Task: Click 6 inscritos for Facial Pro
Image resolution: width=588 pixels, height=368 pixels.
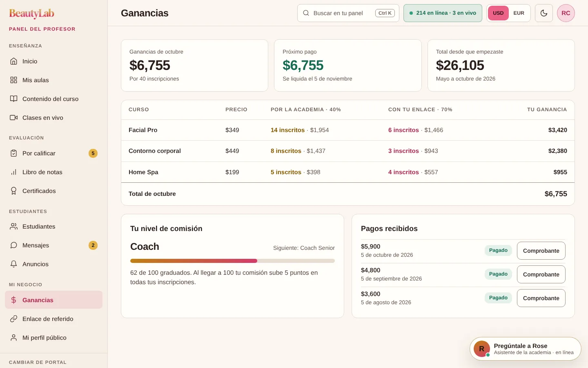Action: click(x=403, y=130)
